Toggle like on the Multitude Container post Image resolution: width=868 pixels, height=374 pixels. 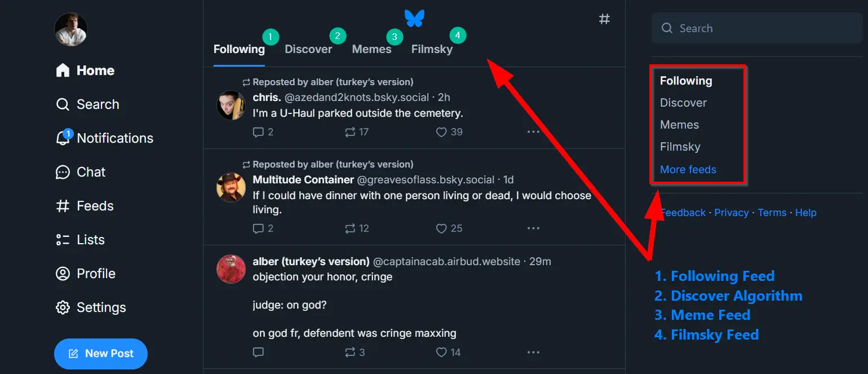[442, 228]
